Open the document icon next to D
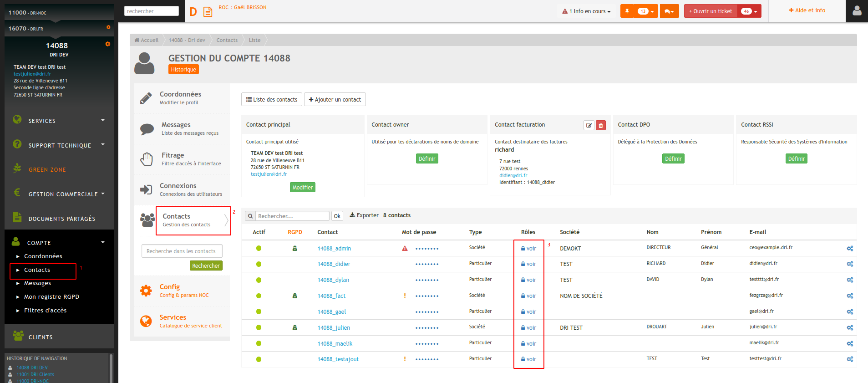This screenshot has width=868, height=383. point(208,12)
